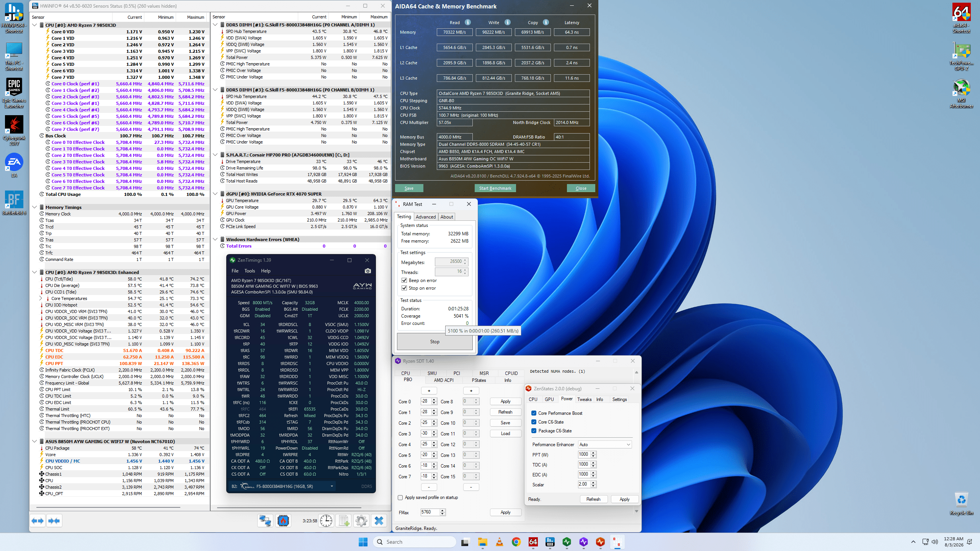
Task: Click HWiNFO shrink columns arrows button
Action: click(x=54, y=520)
